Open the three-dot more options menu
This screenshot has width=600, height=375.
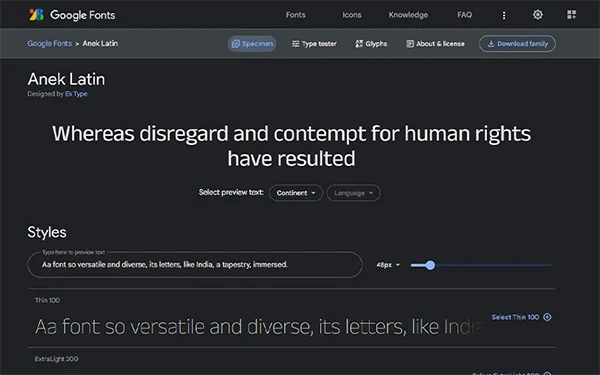(504, 15)
